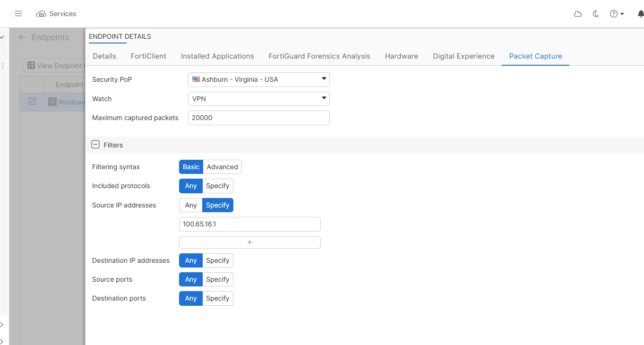This screenshot has width=644, height=345.
Task: Open the Security PoP dropdown
Action: 259,79
